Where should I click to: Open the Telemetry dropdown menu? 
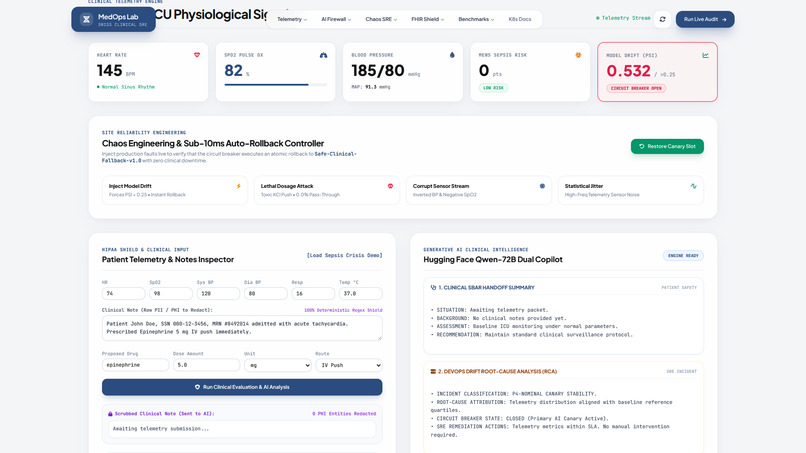coord(292,19)
